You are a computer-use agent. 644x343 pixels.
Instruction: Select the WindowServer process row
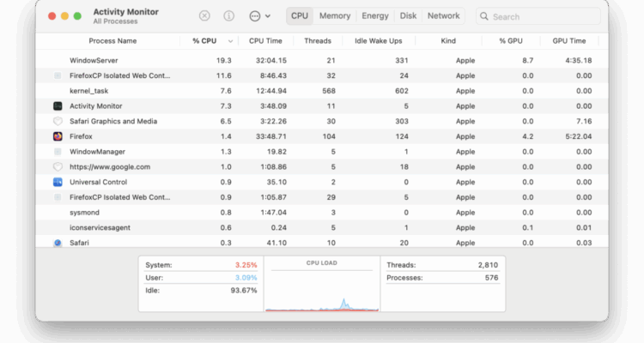coord(322,60)
